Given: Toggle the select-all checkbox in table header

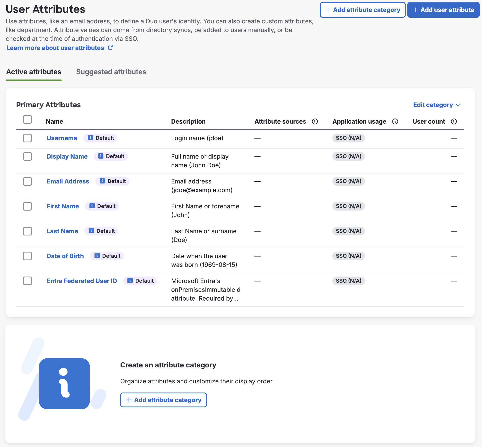Looking at the screenshot, I should 27,119.
